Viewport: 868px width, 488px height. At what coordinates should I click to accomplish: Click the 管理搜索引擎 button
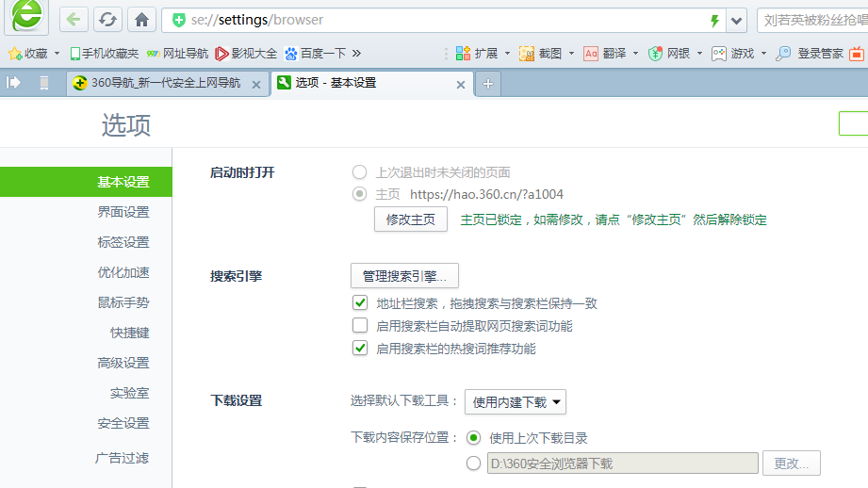(x=404, y=275)
